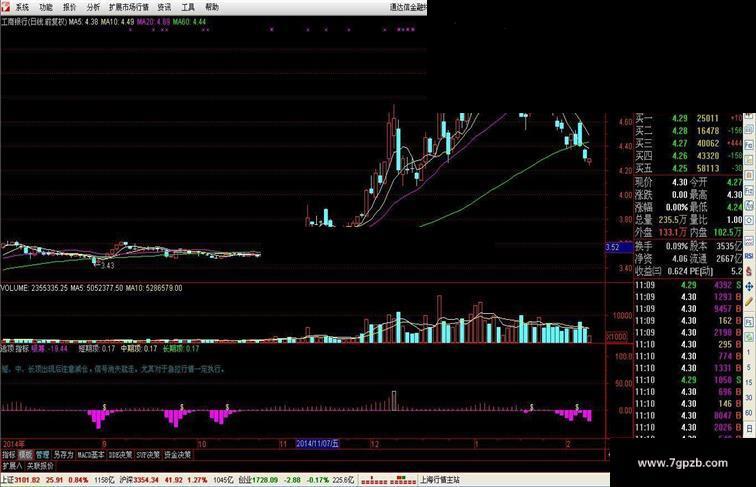Image resolution: width=756 pixels, height=487 pixels.
Task: Select the 资金决策 template
Action: [177, 455]
